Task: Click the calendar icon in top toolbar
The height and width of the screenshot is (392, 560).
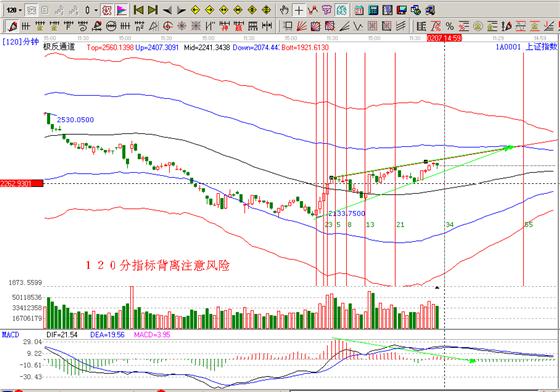Action: pos(359,10)
